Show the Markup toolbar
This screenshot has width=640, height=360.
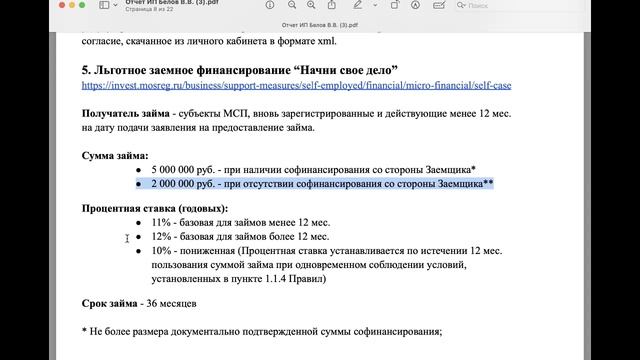click(416, 5)
